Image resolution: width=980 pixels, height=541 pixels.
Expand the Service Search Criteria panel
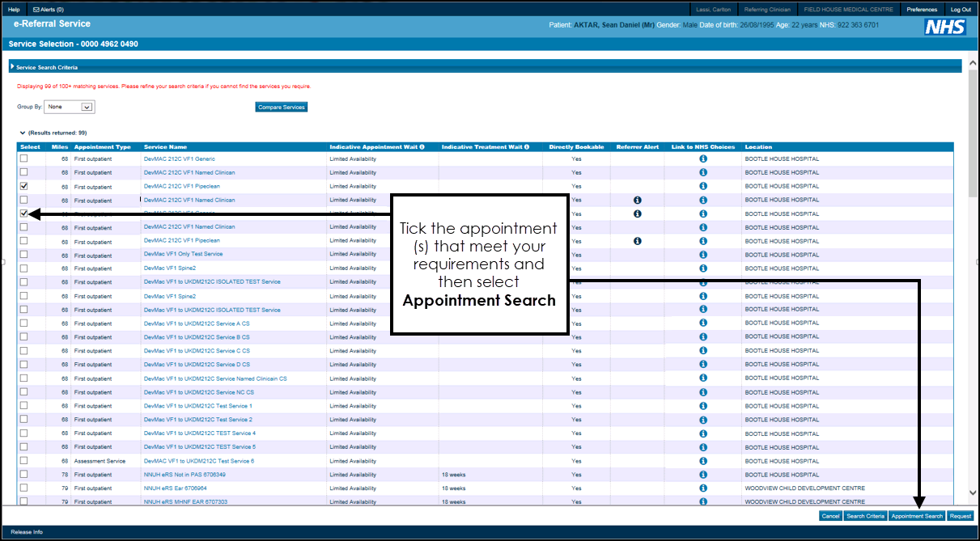click(x=12, y=67)
